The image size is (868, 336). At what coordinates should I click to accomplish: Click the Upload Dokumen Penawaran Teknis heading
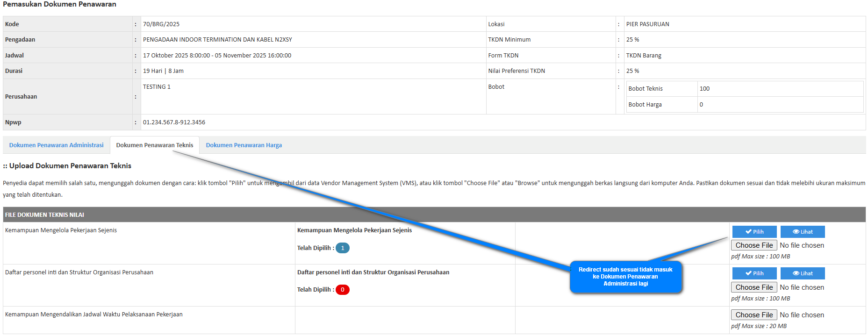click(70, 166)
